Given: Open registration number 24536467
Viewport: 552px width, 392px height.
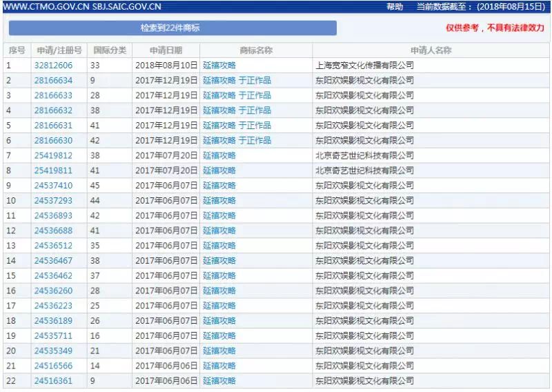Looking at the screenshot, I should tap(53, 261).
